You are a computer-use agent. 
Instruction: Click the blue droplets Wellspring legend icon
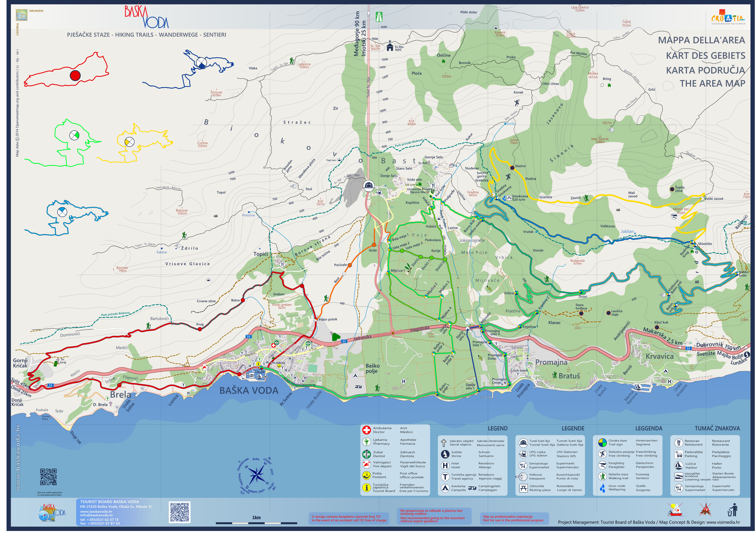click(x=602, y=488)
